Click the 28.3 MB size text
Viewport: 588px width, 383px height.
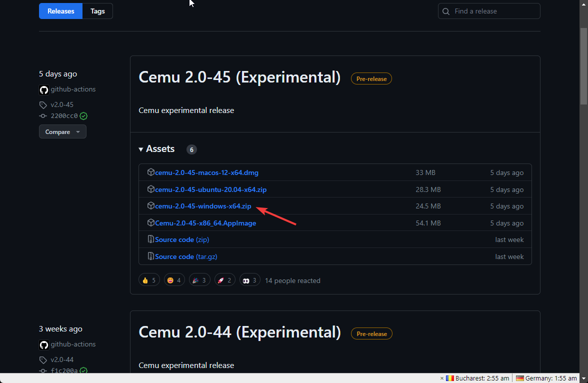pyautogui.click(x=428, y=189)
